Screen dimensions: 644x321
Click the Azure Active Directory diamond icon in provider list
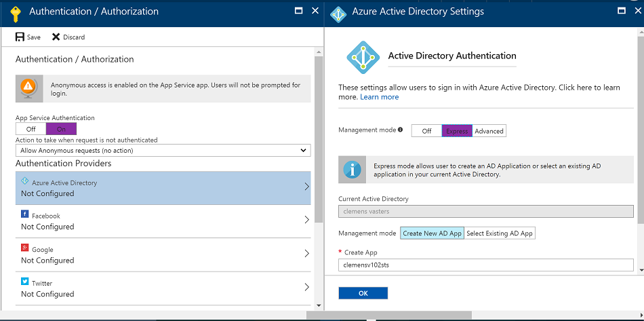pos(24,181)
